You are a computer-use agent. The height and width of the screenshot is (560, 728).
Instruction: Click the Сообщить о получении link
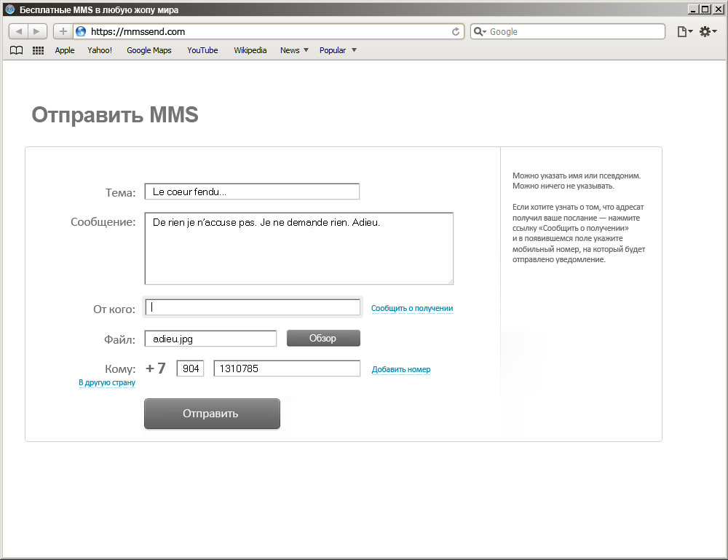tap(412, 309)
